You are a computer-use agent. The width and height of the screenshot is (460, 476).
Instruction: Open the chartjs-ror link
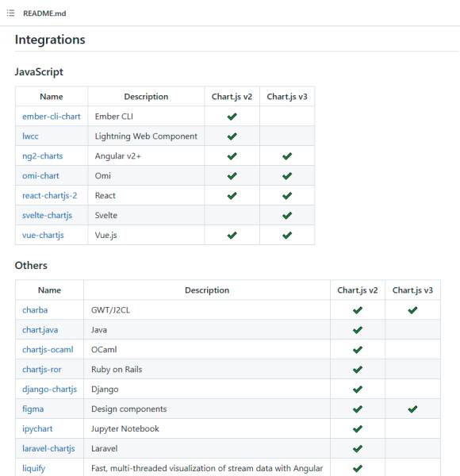pyautogui.click(x=42, y=370)
